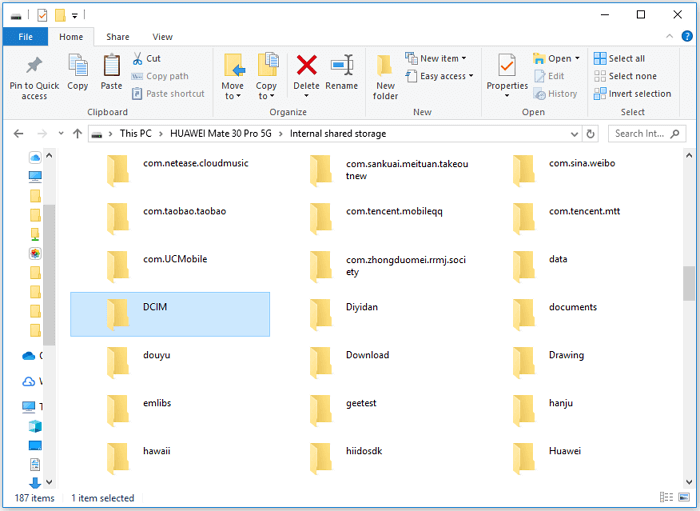
Task: Open the File menu
Action: coord(25,37)
